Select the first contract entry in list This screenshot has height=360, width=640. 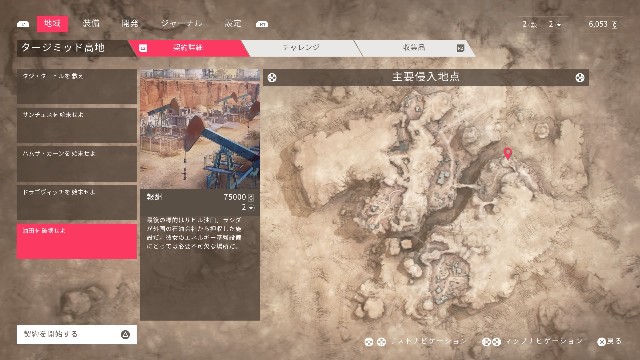point(77,86)
